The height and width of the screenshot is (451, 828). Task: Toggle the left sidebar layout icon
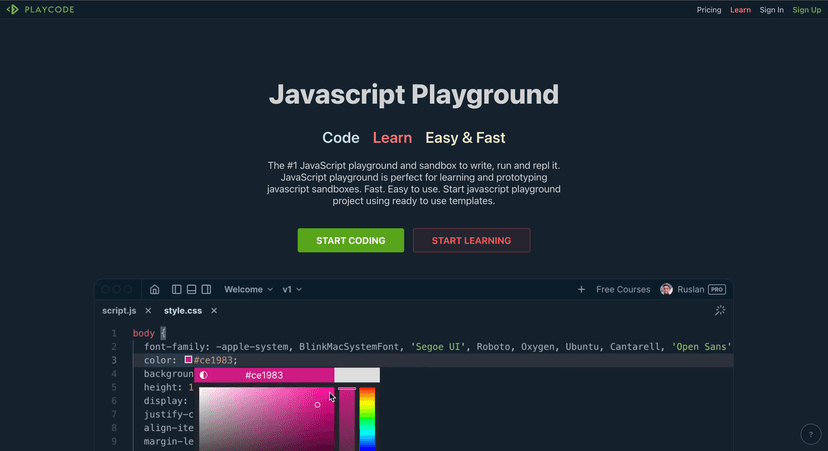(177, 289)
